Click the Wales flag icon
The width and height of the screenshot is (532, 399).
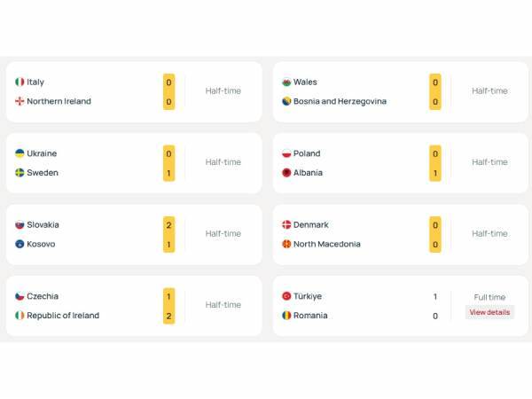pos(286,82)
